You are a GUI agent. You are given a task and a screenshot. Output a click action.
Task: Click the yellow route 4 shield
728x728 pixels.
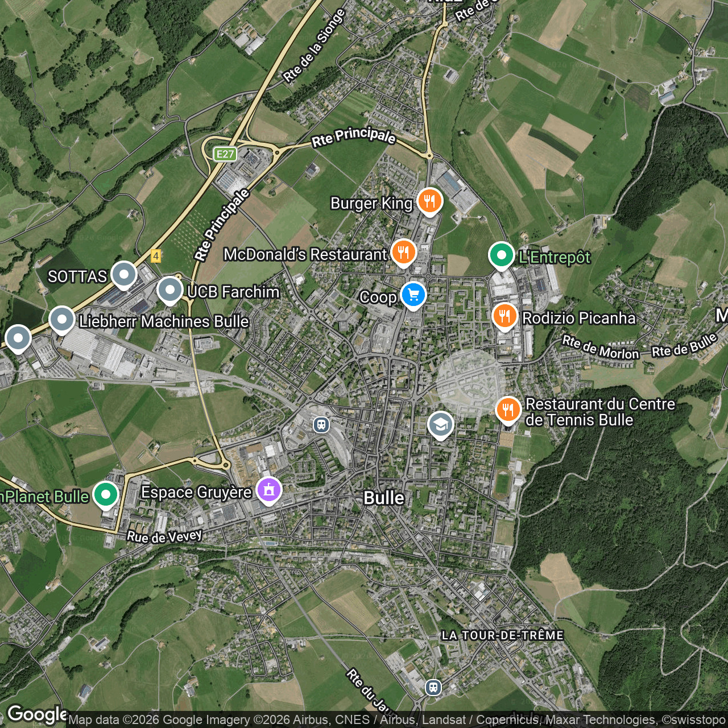pos(156,257)
